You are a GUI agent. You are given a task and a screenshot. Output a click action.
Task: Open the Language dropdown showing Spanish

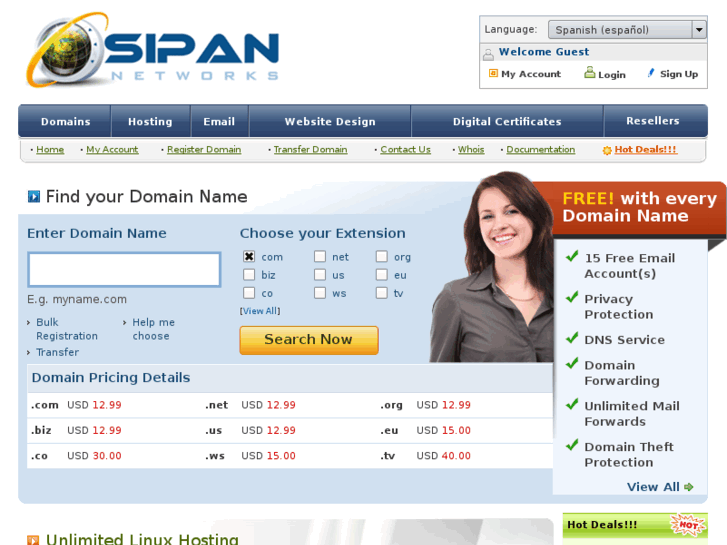coord(627,30)
